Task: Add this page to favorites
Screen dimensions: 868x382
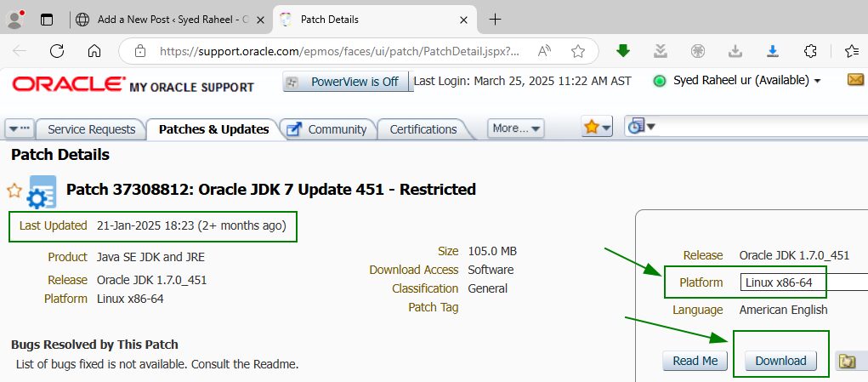Action: coord(578,52)
